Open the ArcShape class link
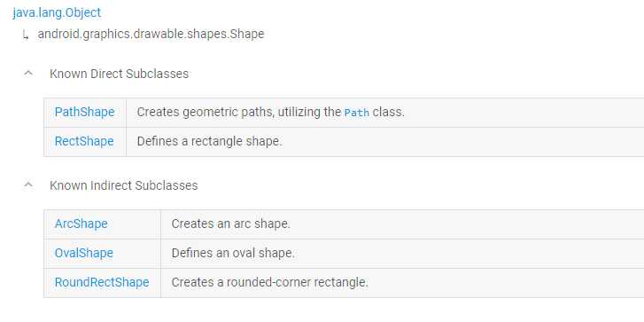This screenshot has height=322, width=644. tap(81, 224)
